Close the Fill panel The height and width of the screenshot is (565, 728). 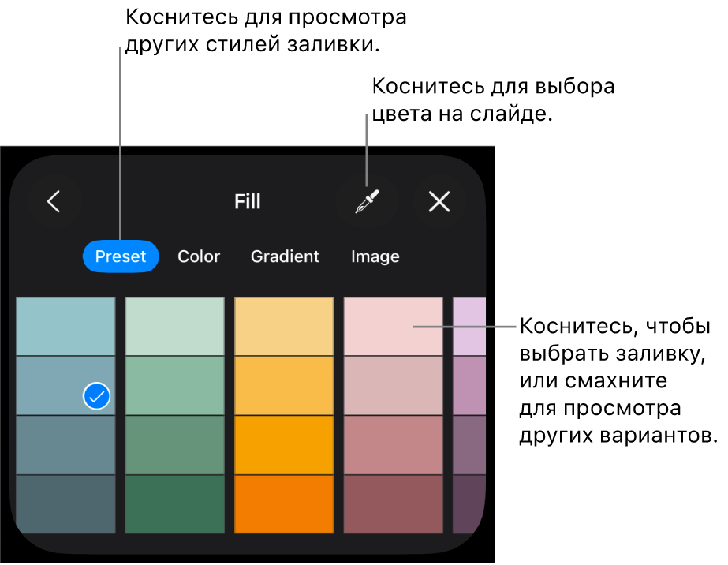pyautogui.click(x=439, y=202)
